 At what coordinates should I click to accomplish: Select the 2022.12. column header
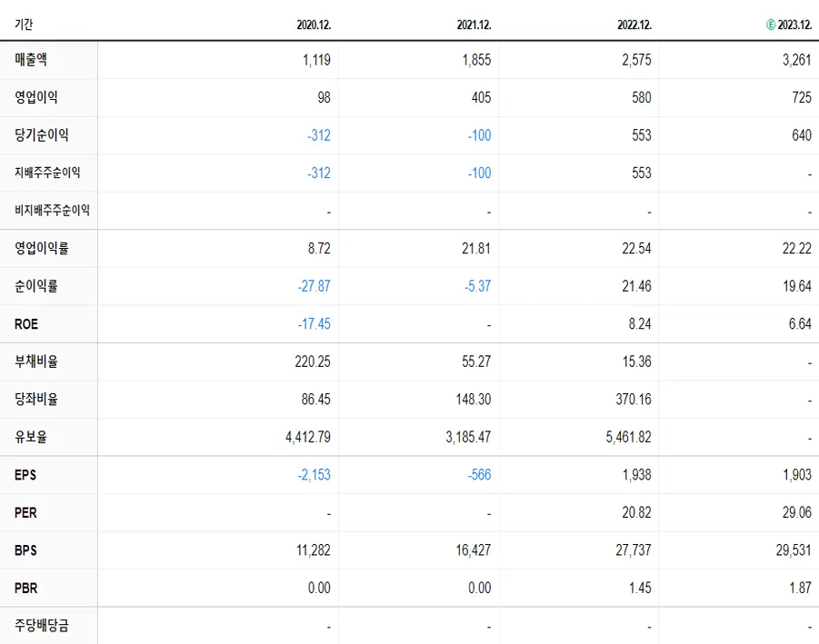click(x=634, y=25)
